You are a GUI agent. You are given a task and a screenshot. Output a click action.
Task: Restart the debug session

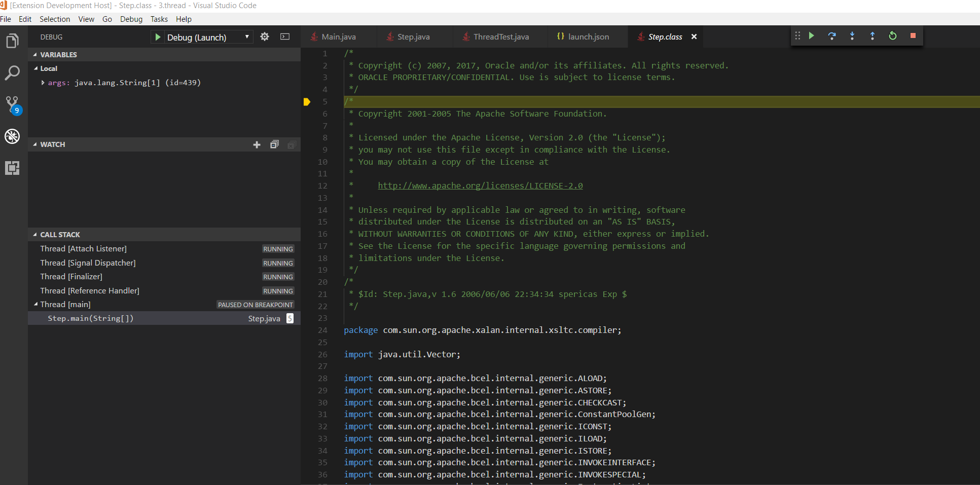coord(893,36)
